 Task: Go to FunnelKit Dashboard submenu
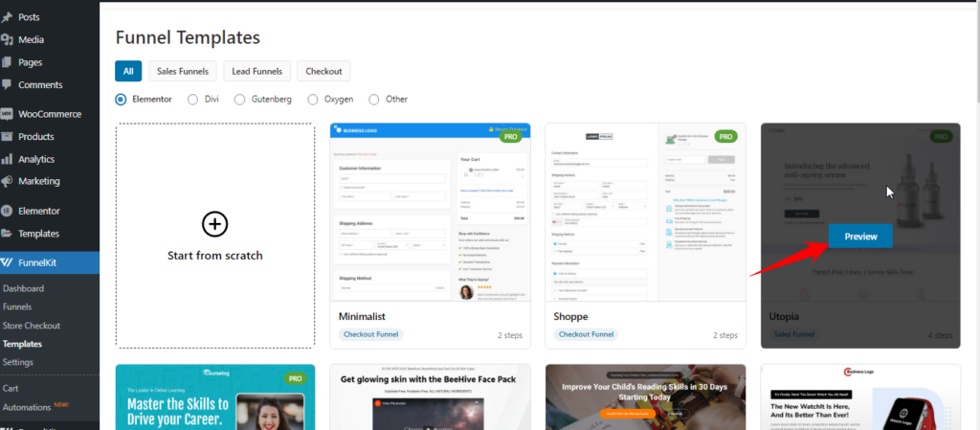(x=23, y=289)
